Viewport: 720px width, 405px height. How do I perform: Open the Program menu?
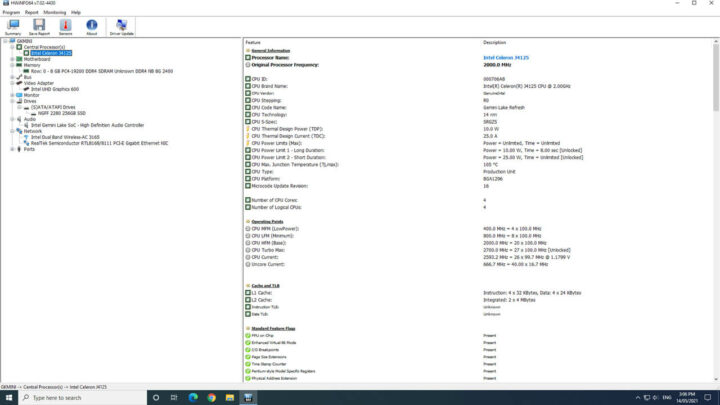[x=11, y=12]
